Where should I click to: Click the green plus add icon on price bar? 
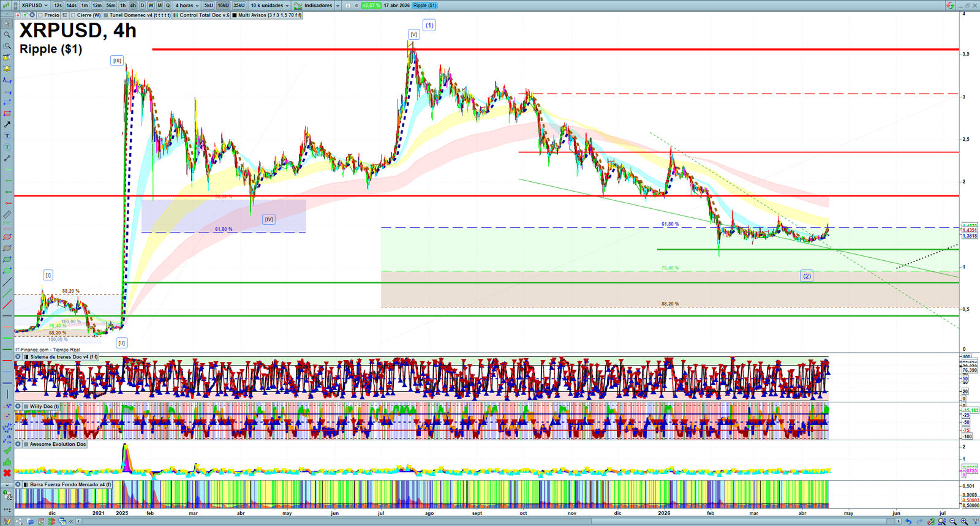point(25,15)
